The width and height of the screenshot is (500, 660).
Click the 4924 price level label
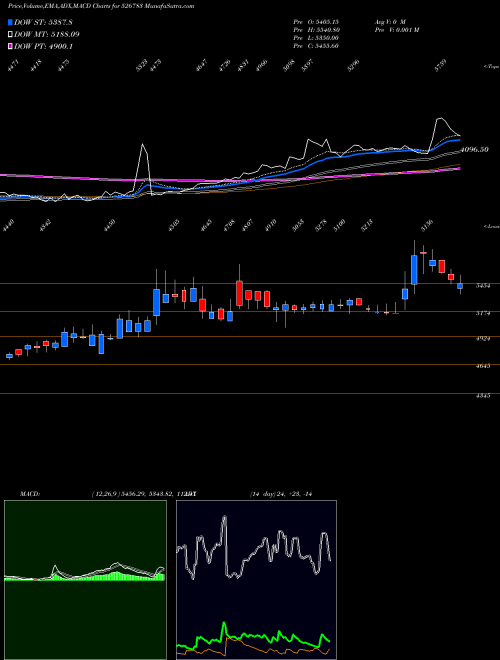point(483,338)
